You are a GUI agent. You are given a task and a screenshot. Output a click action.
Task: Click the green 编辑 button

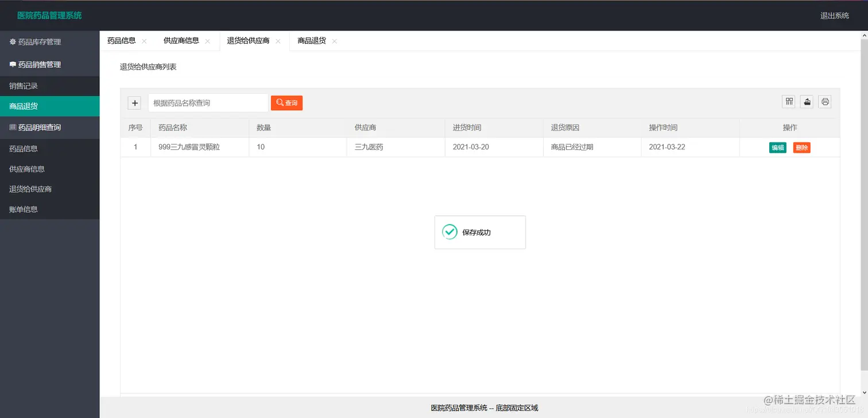tap(778, 148)
